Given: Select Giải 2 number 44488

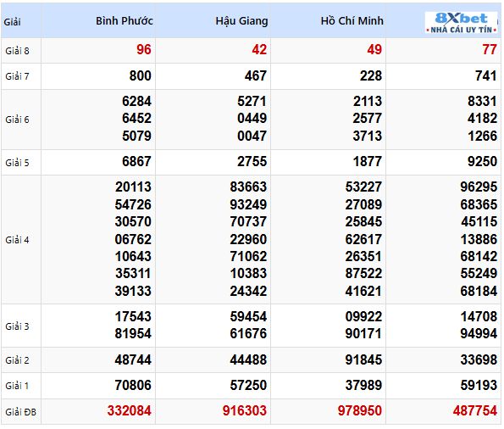Looking at the screenshot, I should click(x=248, y=359).
